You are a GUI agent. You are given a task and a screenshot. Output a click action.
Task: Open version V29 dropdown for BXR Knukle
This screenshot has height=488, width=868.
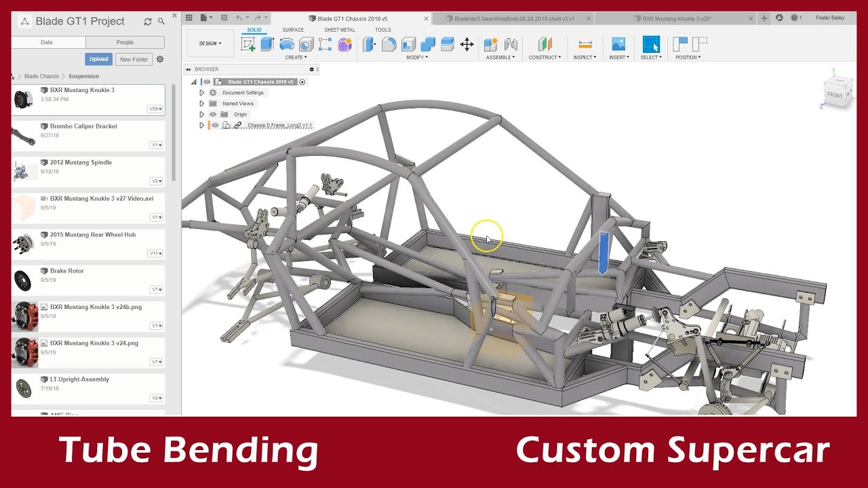click(155, 108)
